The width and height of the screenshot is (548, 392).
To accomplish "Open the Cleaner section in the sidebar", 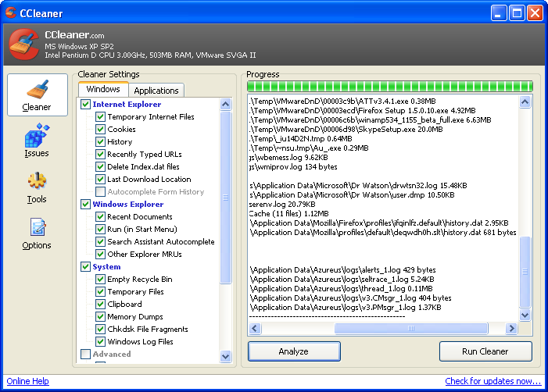I will pos(37,95).
